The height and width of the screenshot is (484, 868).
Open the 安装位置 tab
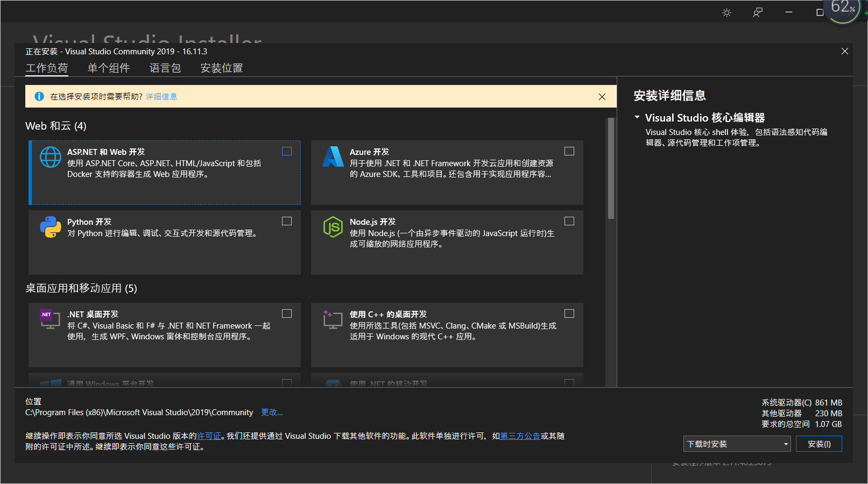point(222,68)
